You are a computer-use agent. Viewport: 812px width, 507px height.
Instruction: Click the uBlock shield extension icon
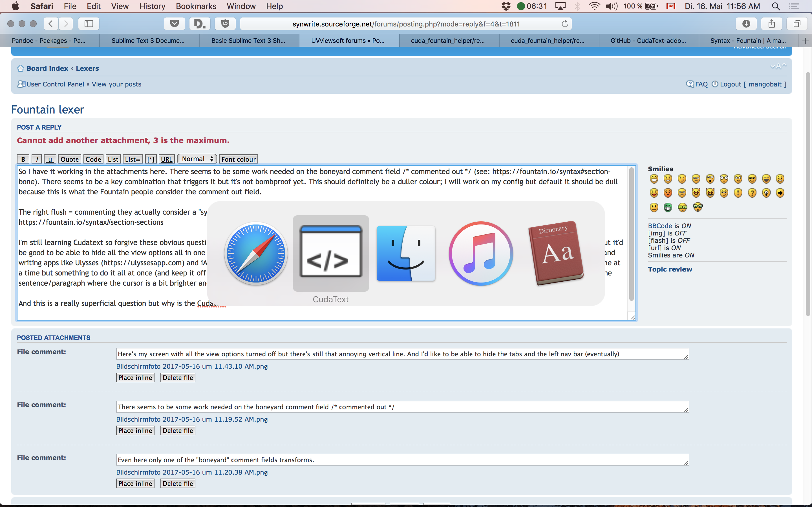pos(225,23)
